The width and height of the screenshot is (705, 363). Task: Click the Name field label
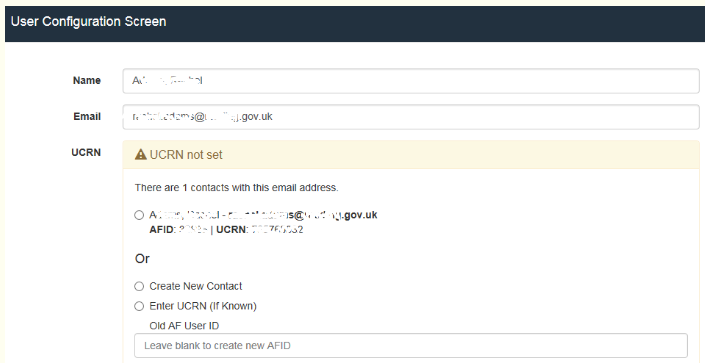(87, 81)
